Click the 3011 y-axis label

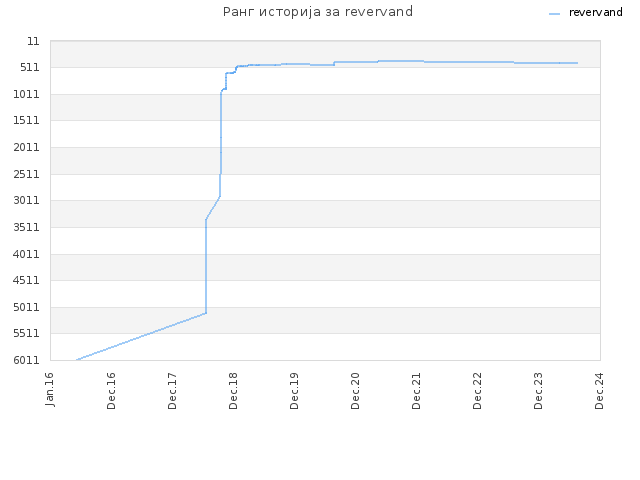pos(27,200)
